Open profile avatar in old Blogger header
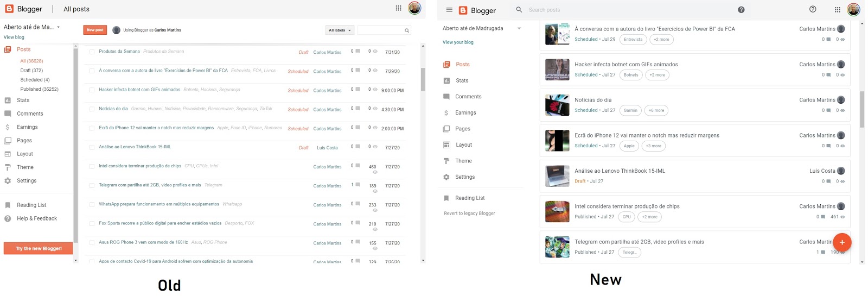Image resolution: width=868 pixels, height=308 pixels. (414, 8)
